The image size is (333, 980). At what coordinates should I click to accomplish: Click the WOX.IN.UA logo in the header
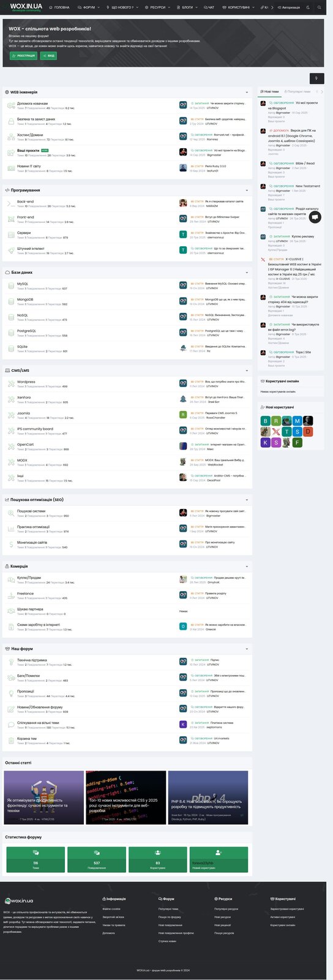coord(26,7)
